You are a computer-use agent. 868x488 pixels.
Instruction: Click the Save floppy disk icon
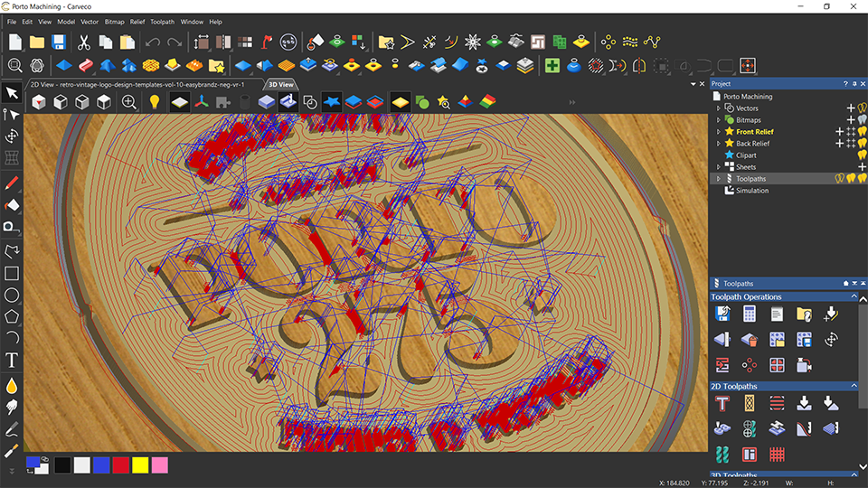[58, 42]
